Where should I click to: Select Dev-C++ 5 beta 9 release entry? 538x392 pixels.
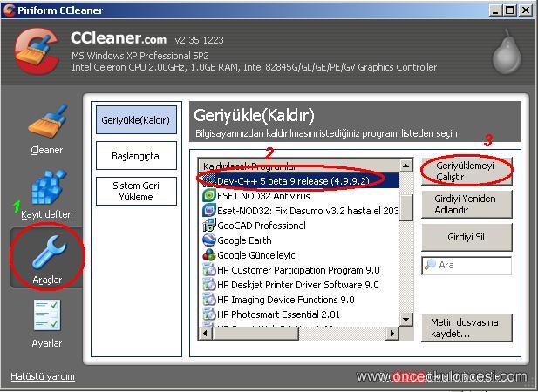click(x=299, y=180)
